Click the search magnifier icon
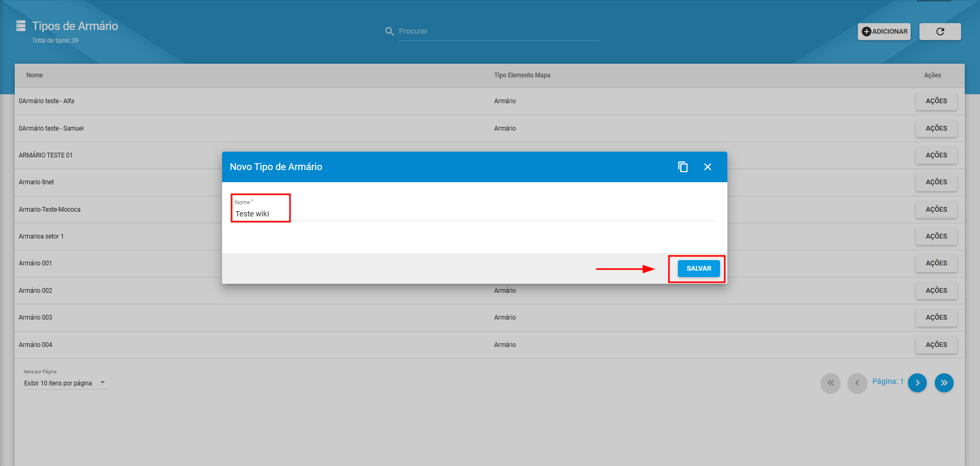 389,32
